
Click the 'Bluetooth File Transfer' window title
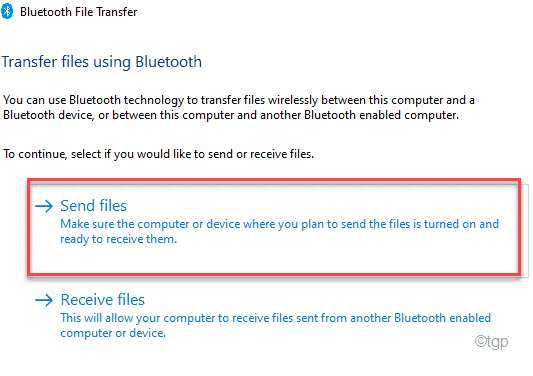[79, 12]
